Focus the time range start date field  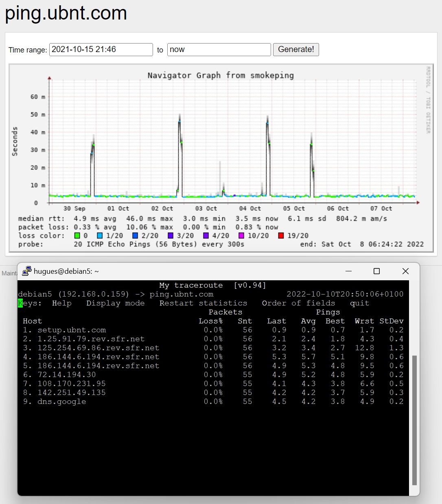[x=101, y=50]
